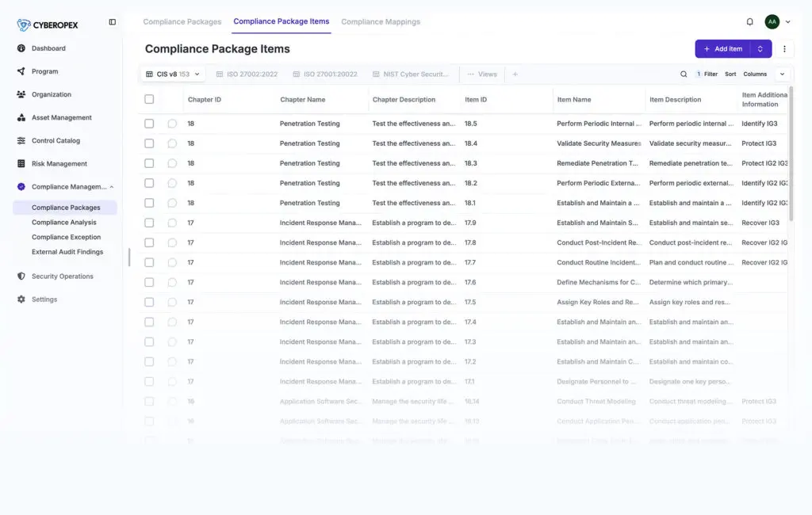Open comment bubble for item 18.1
The image size is (812, 515).
[172, 203]
